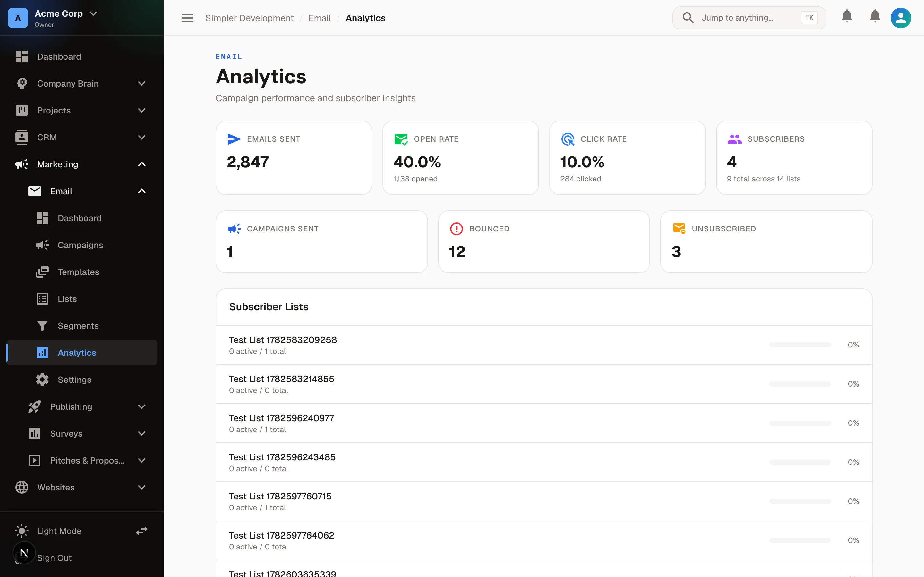Select Analytics in the sidebar

tap(82, 353)
